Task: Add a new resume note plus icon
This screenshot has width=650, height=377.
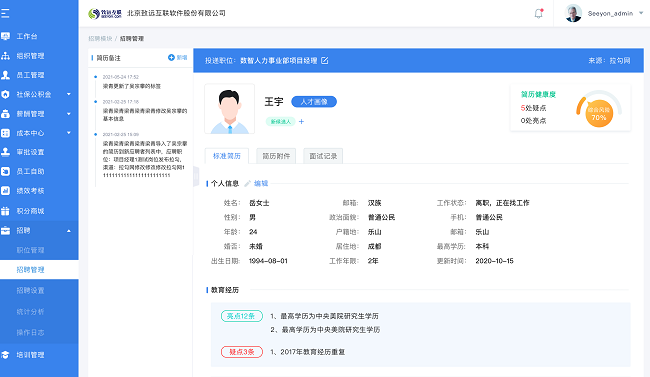Action: [x=171, y=58]
